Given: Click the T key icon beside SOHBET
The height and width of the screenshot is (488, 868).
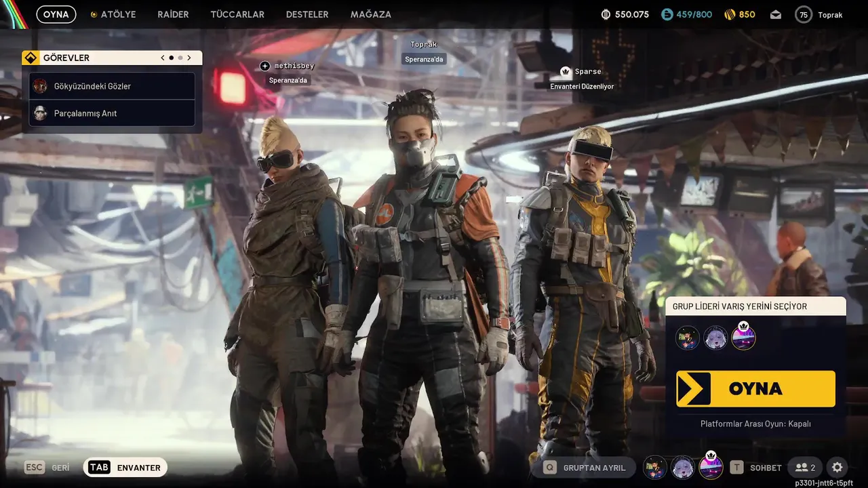Looking at the screenshot, I should tap(736, 468).
